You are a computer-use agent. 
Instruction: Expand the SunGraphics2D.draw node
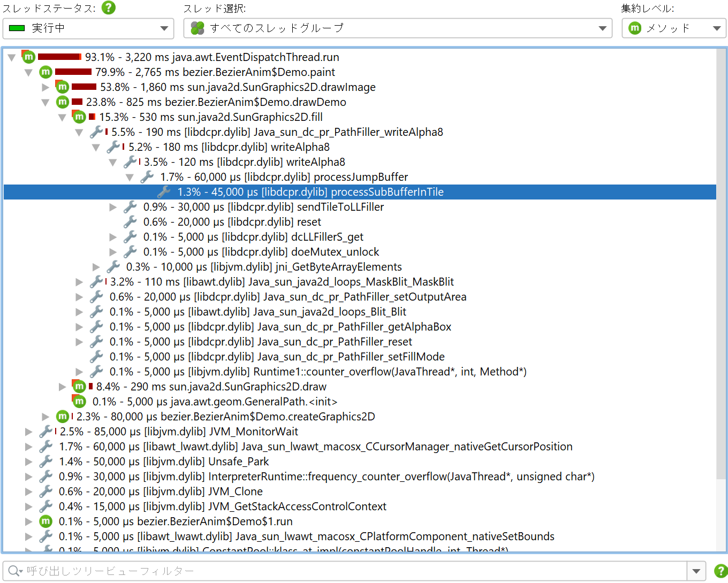click(x=63, y=387)
